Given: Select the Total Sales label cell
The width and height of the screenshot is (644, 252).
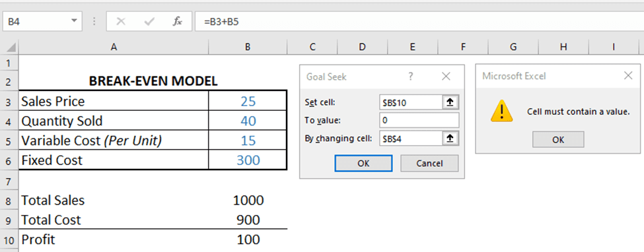Looking at the screenshot, I should pyautogui.click(x=114, y=200).
